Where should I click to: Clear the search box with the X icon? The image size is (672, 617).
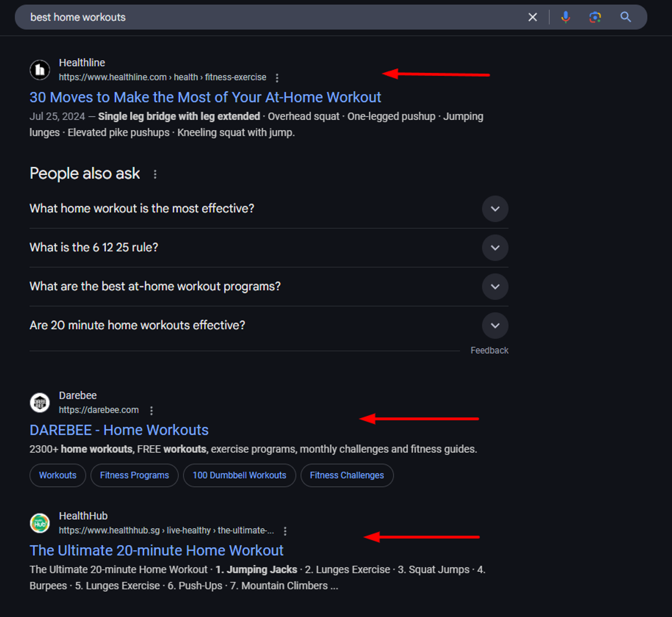point(532,17)
